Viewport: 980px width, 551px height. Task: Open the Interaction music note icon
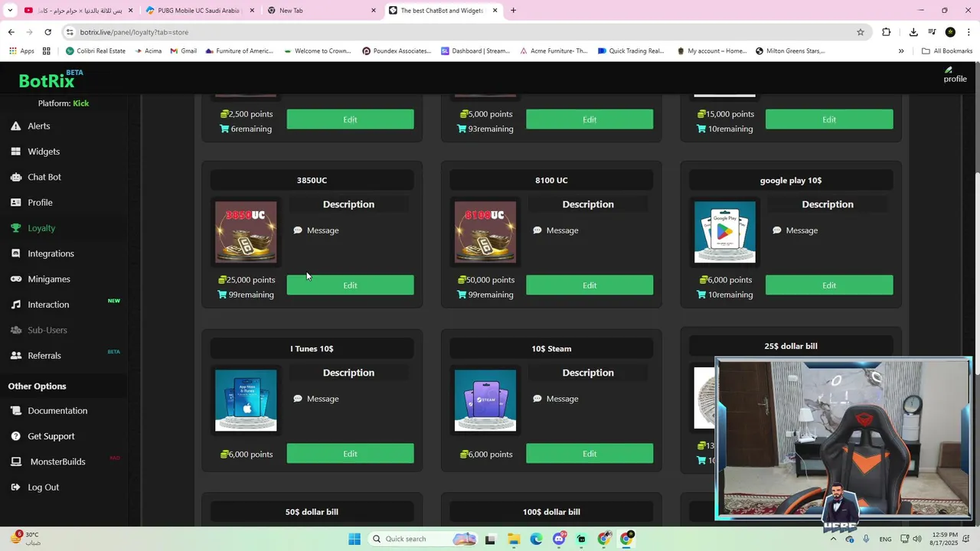click(15, 305)
